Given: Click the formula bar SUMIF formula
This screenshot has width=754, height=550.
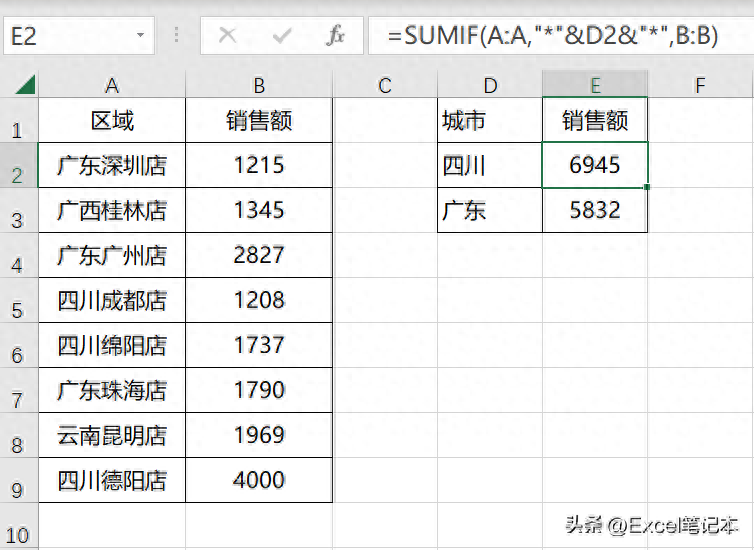Looking at the screenshot, I should point(553,35).
